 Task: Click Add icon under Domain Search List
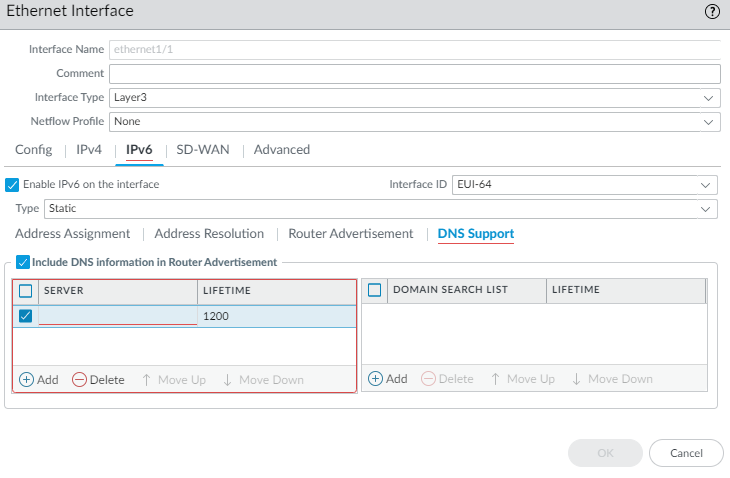[376, 379]
